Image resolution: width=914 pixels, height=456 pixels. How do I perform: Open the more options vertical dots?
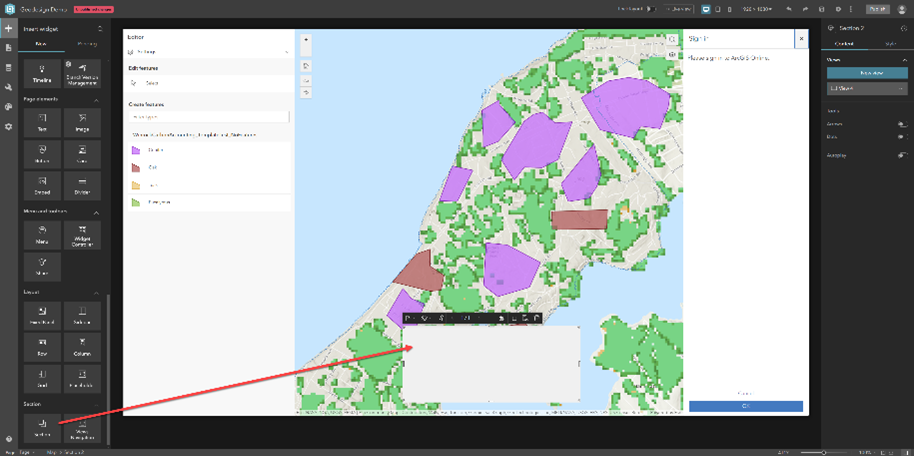851,9
